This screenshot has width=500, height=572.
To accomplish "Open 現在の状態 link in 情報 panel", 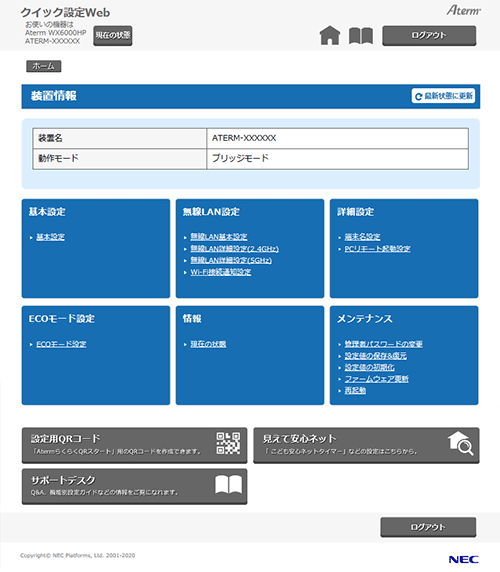I will click(x=208, y=344).
